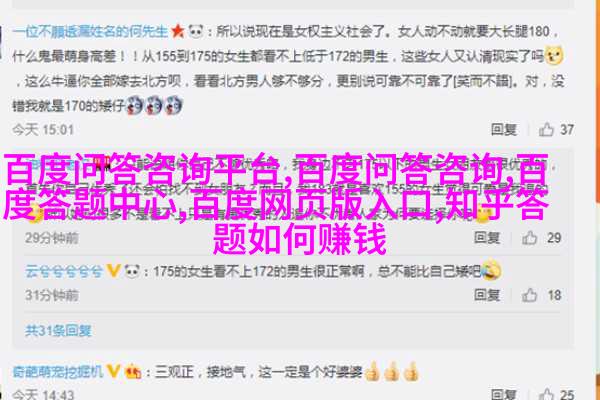This screenshot has height=400, width=600.
Task: Click the yellow V badge beside 奇葩萌宠挖掘机
Action: [x=113, y=371]
